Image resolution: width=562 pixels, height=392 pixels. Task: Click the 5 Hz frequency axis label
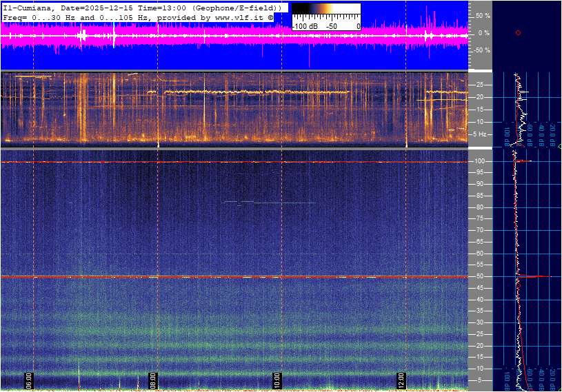[481, 134]
